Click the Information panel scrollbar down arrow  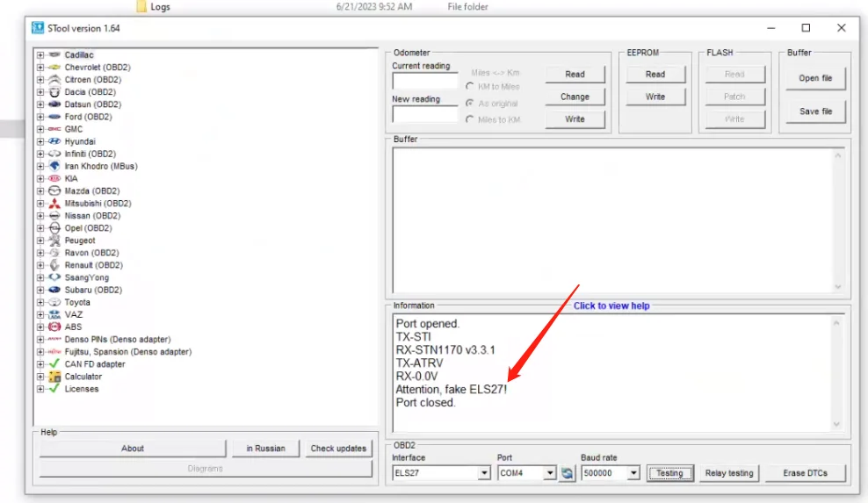836,424
